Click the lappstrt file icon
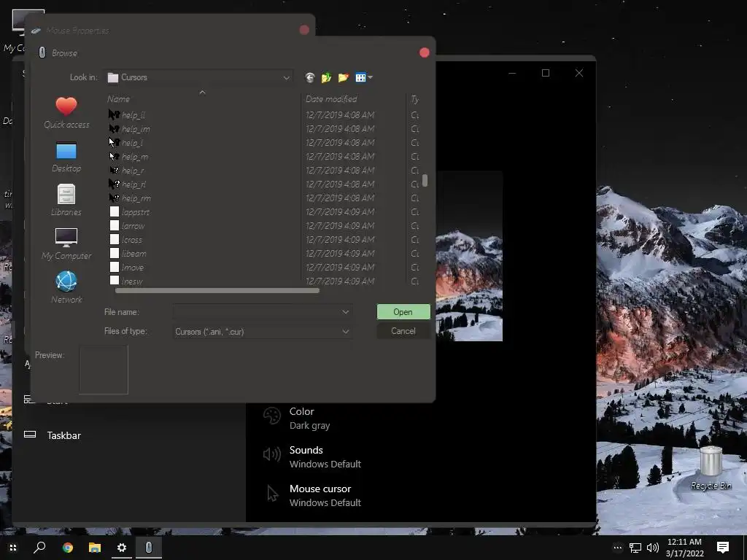 coord(115,212)
